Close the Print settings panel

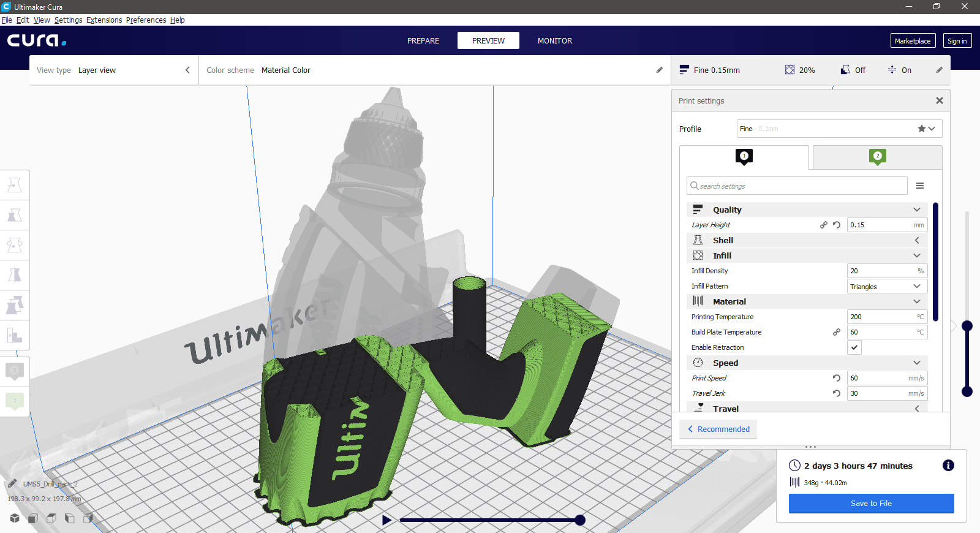click(x=940, y=100)
